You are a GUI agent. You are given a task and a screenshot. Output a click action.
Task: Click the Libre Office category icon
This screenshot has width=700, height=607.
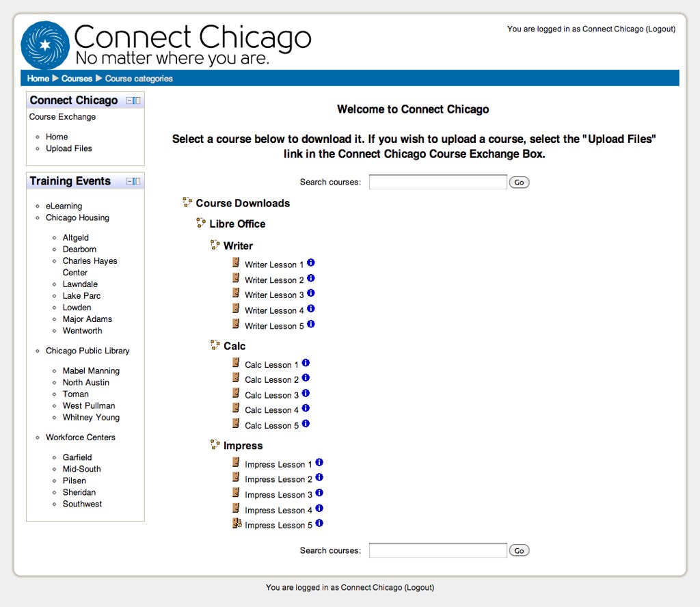click(201, 223)
